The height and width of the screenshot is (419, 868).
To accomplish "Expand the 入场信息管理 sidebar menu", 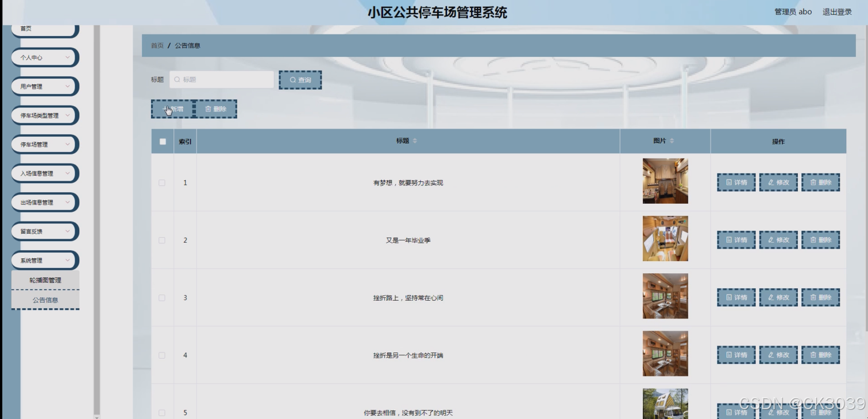I will pyautogui.click(x=45, y=173).
